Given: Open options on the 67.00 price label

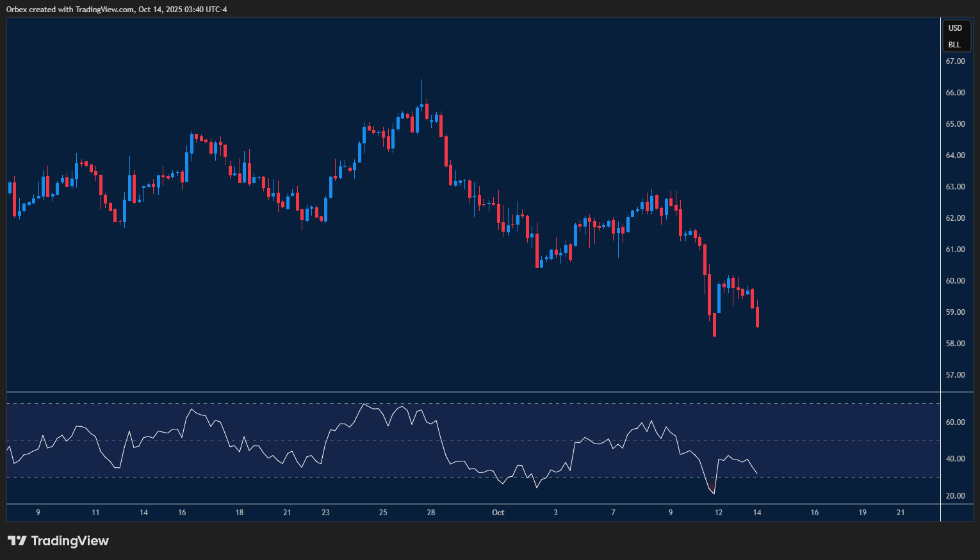Looking at the screenshot, I should [x=955, y=61].
